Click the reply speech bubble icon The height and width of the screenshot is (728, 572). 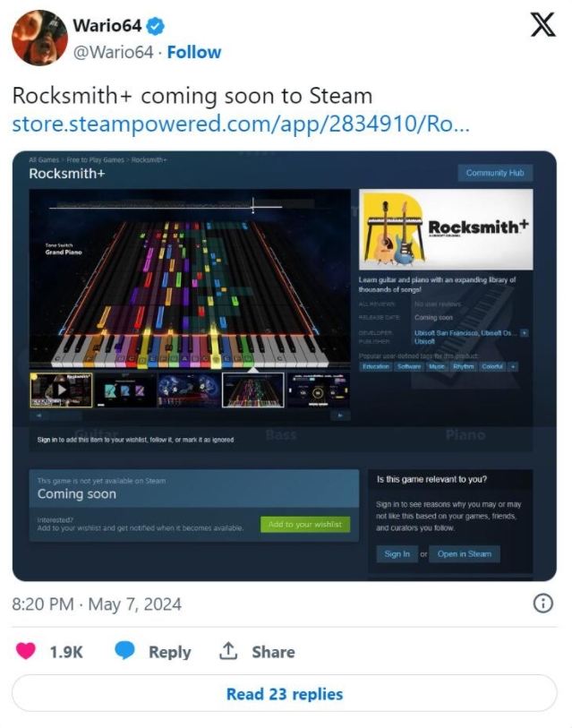click(124, 651)
